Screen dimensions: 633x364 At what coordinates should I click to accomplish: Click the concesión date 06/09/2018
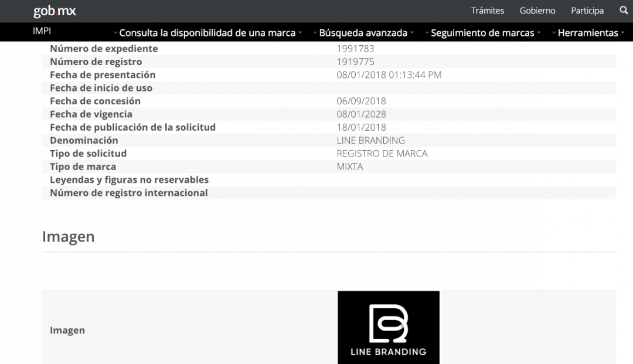361,101
